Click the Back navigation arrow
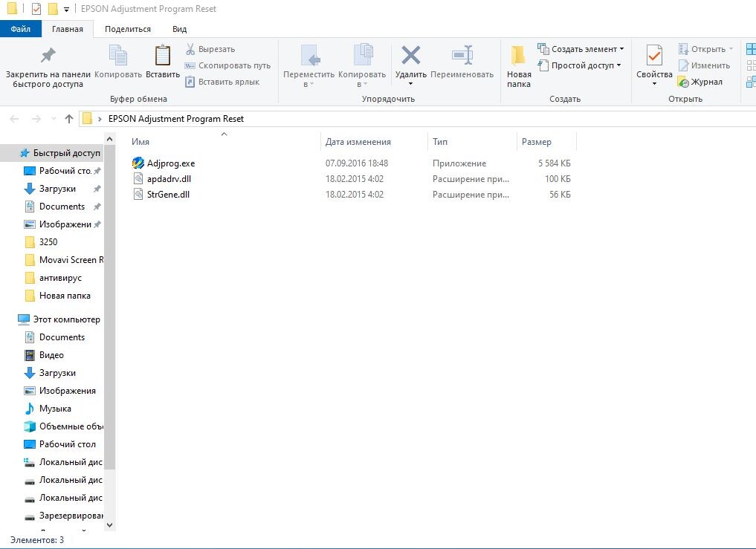The height and width of the screenshot is (549, 756). pos(14,119)
